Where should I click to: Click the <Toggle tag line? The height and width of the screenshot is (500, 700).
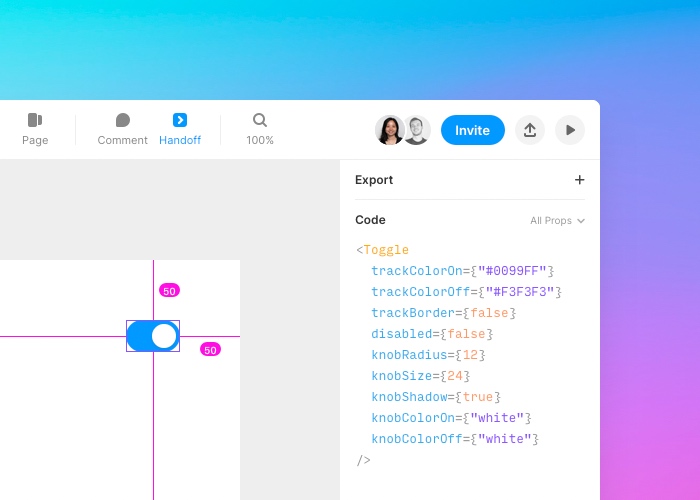[x=383, y=250]
